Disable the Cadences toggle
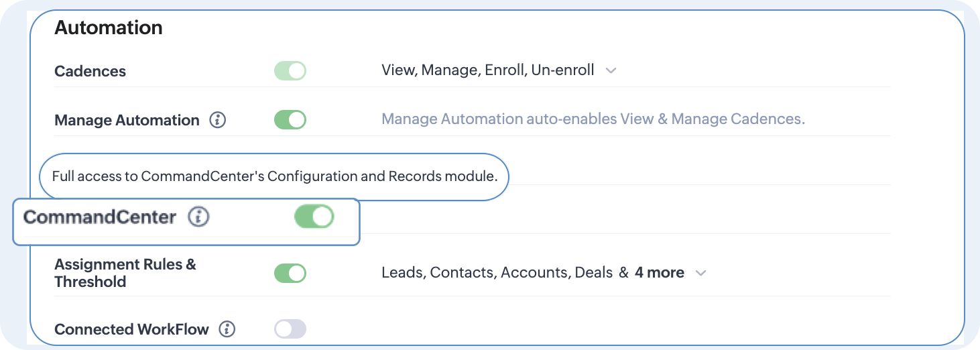 pyautogui.click(x=290, y=70)
